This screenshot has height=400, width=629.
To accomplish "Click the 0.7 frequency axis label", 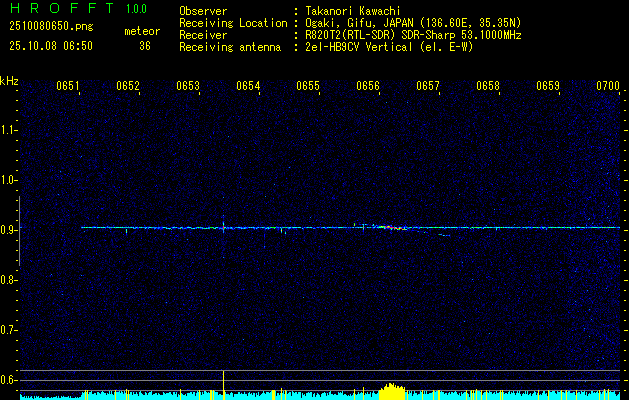I will click(x=9, y=329).
